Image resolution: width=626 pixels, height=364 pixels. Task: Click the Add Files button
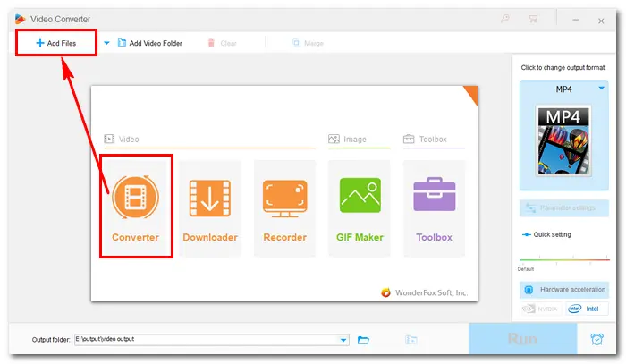pos(55,43)
